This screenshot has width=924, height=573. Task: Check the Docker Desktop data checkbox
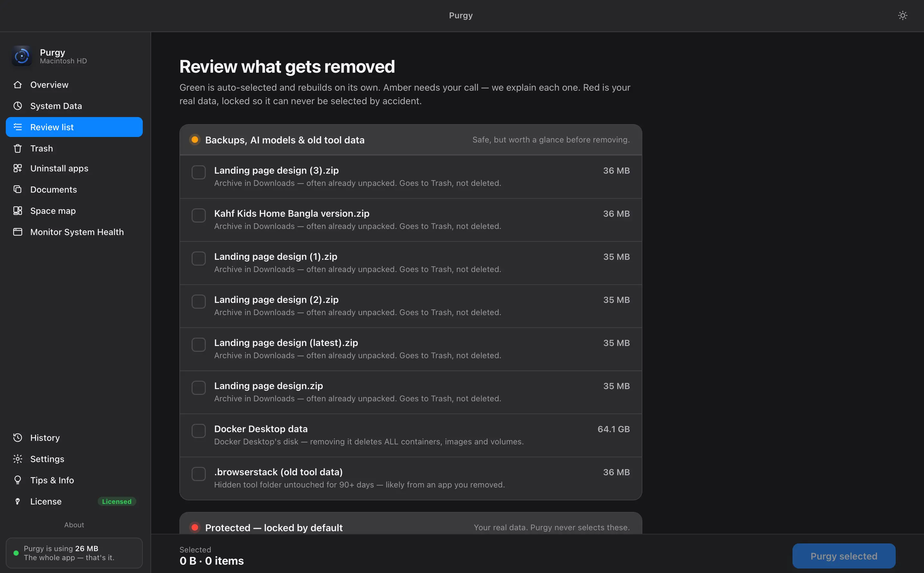tap(198, 431)
